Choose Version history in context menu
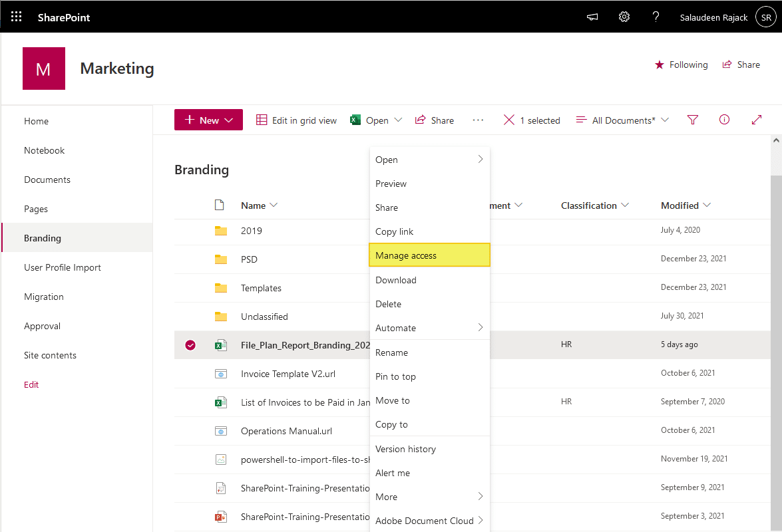This screenshot has height=532, width=782. pyautogui.click(x=429, y=449)
